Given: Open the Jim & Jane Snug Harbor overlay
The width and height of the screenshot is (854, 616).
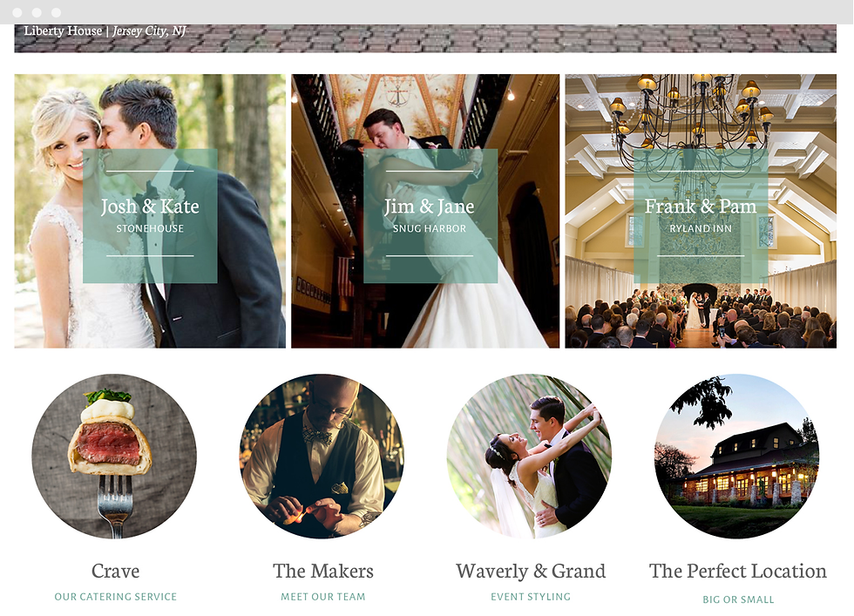Looking at the screenshot, I should 430,216.
